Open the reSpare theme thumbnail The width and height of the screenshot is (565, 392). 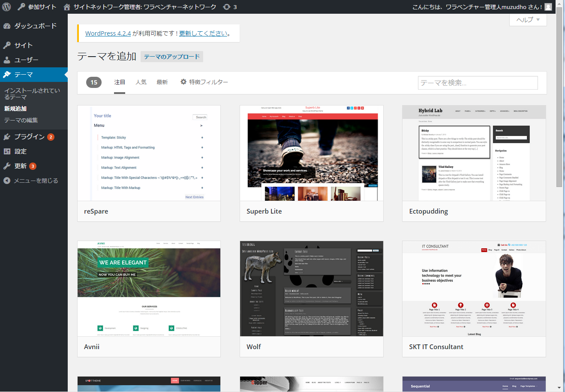[x=149, y=153]
